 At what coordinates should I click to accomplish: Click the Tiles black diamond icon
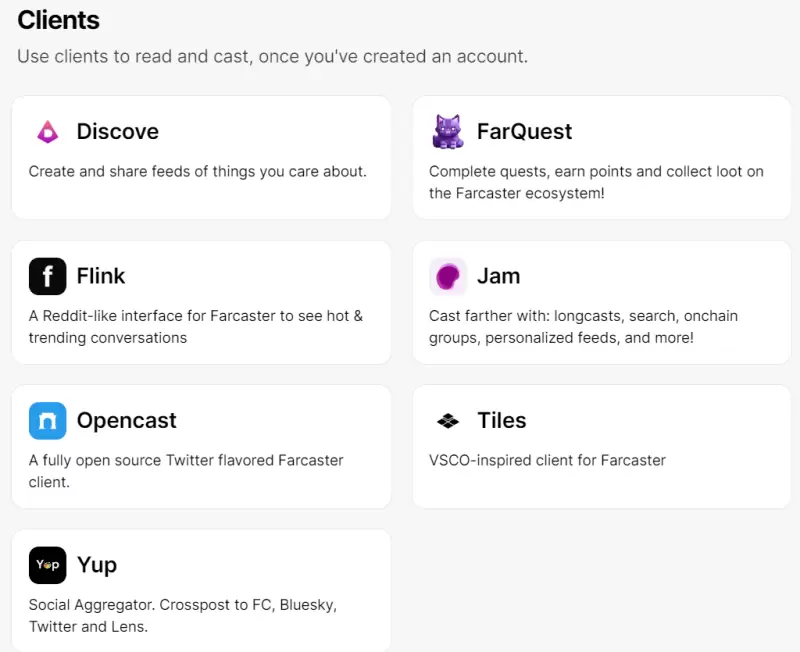coord(448,421)
